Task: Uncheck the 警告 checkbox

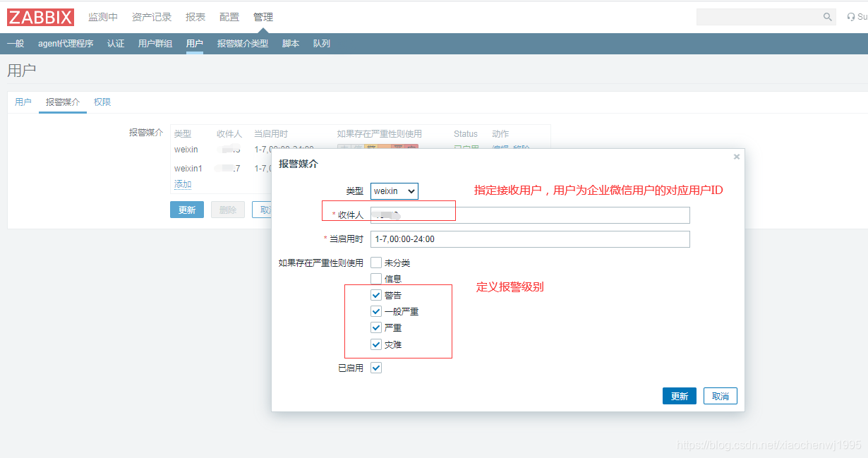Action: click(x=376, y=295)
